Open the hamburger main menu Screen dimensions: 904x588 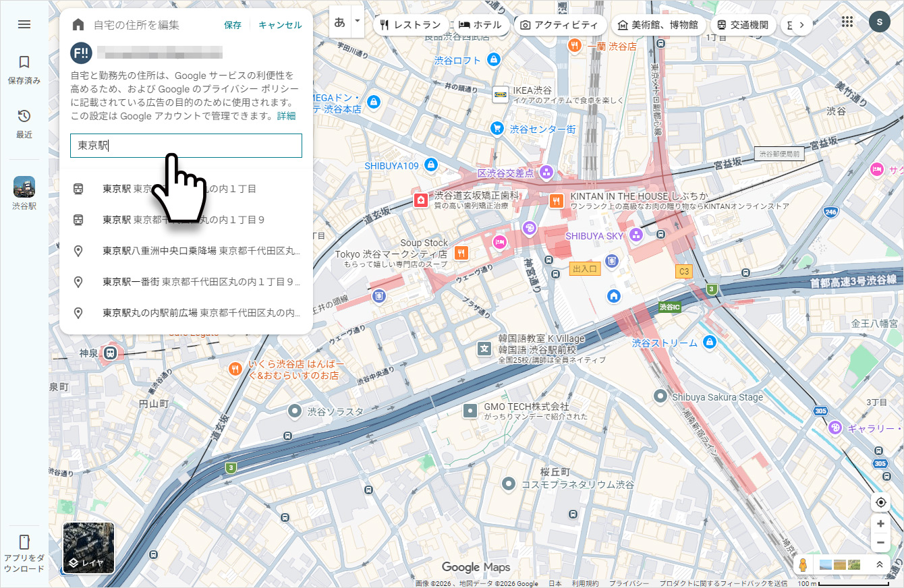click(x=24, y=24)
